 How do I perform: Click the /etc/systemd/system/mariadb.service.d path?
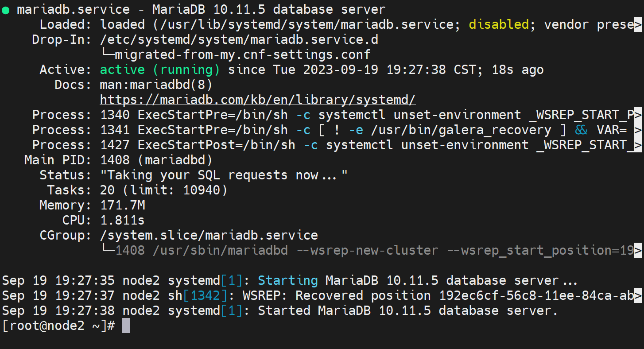pyautogui.click(x=239, y=40)
